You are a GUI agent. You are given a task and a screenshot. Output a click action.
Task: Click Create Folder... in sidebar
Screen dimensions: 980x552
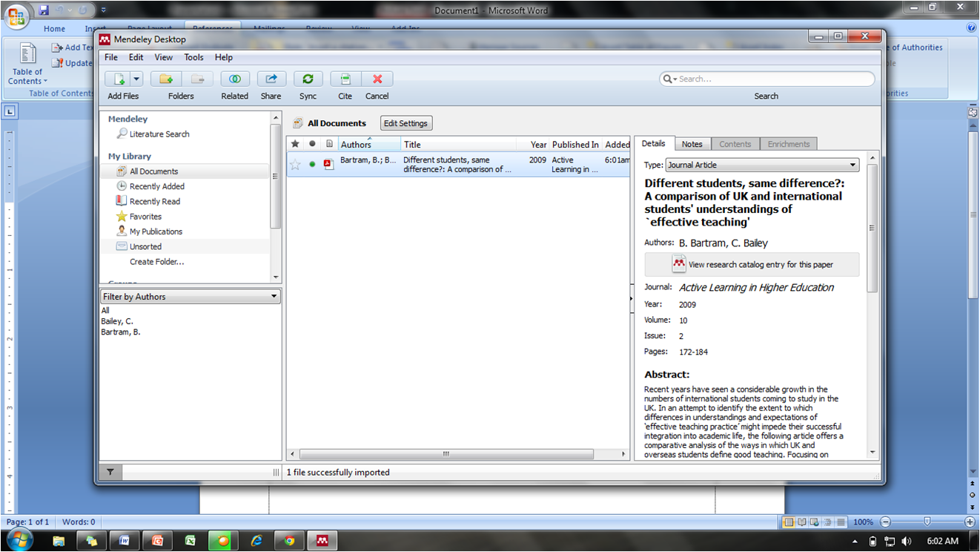click(156, 262)
